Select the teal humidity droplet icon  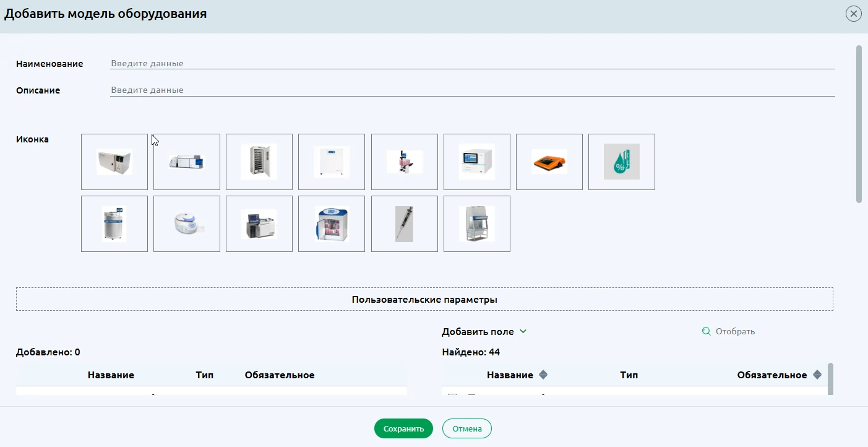point(622,162)
